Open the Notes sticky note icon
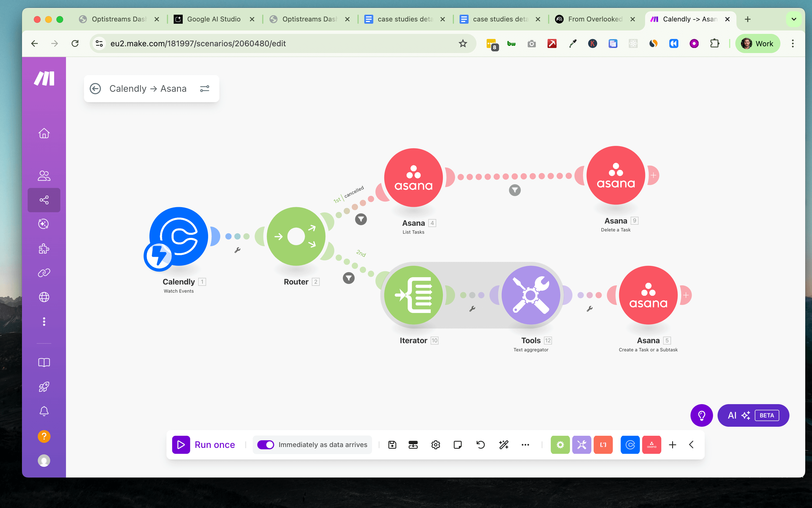 pyautogui.click(x=458, y=444)
